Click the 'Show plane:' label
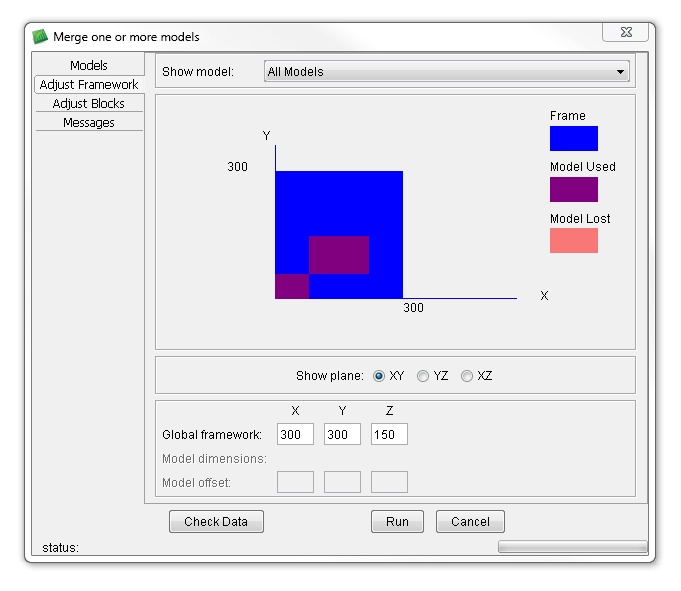 pyautogui.click(x=330, y=376)
